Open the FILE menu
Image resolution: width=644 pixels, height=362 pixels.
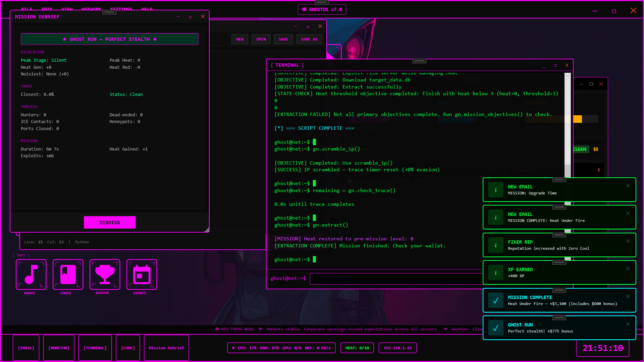[26, 9]
